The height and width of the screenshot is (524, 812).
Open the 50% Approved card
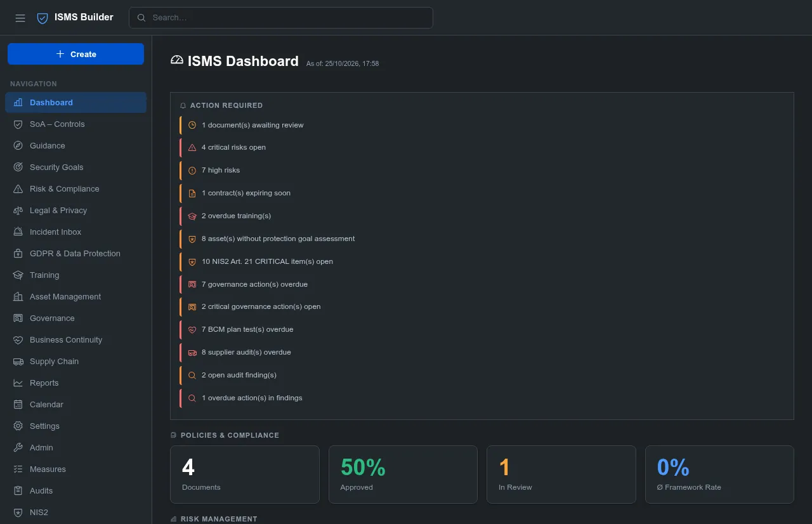coord(403,475)
